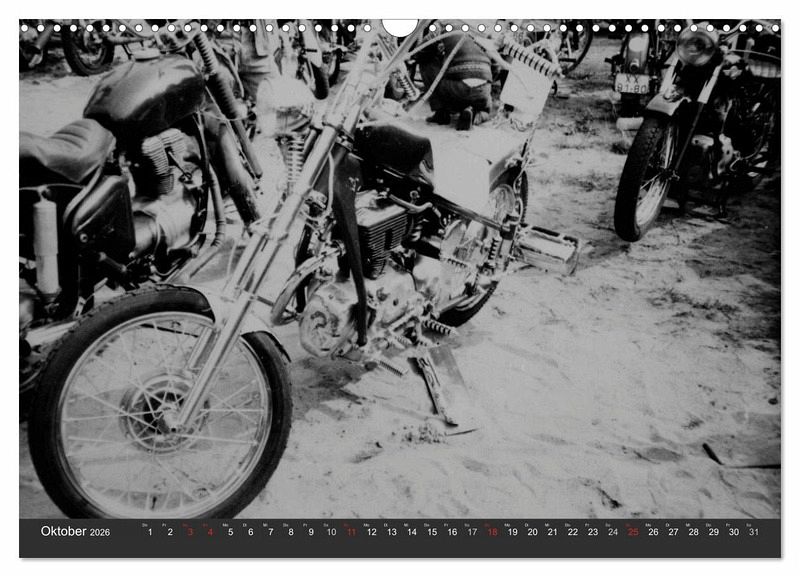Select day 9 in the calendar strip
This screenshot has width=800, height=577.
click(x=311, y=532)
